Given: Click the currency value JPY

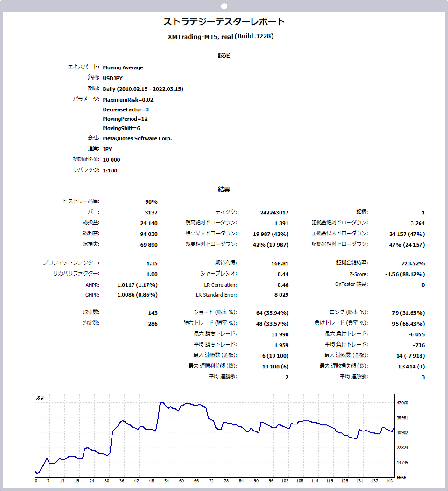Looking at the screenshot, I should coord(107,149).
